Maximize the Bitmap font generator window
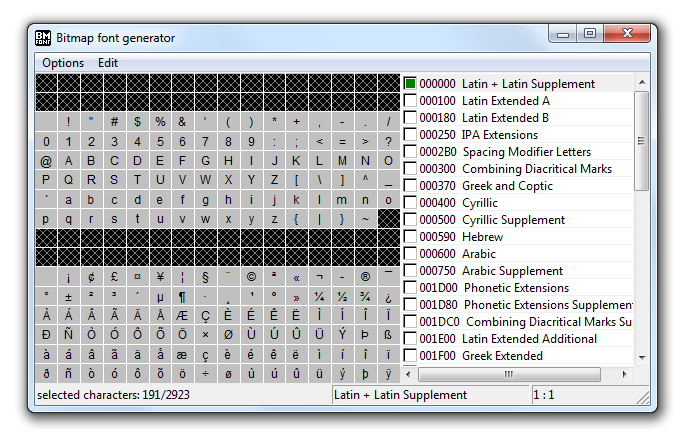Viewport: 688px width, 439px height. tap(590, 33)
